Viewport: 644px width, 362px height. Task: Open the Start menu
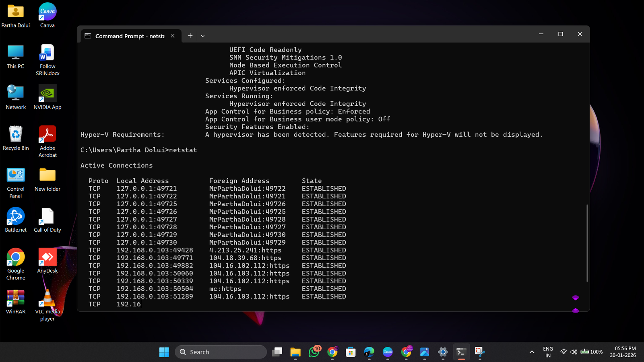pos(164,352)
